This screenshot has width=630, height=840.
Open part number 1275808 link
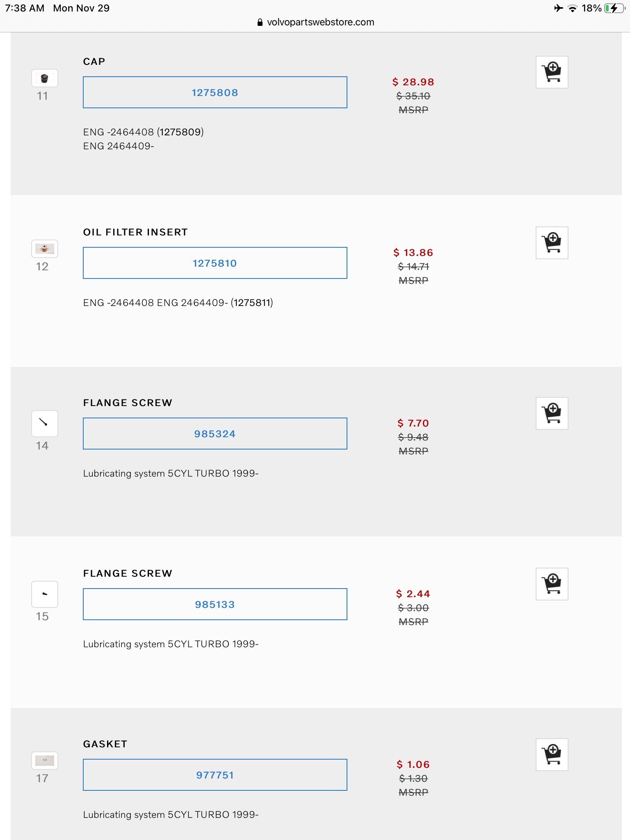[x=215, y=93]
